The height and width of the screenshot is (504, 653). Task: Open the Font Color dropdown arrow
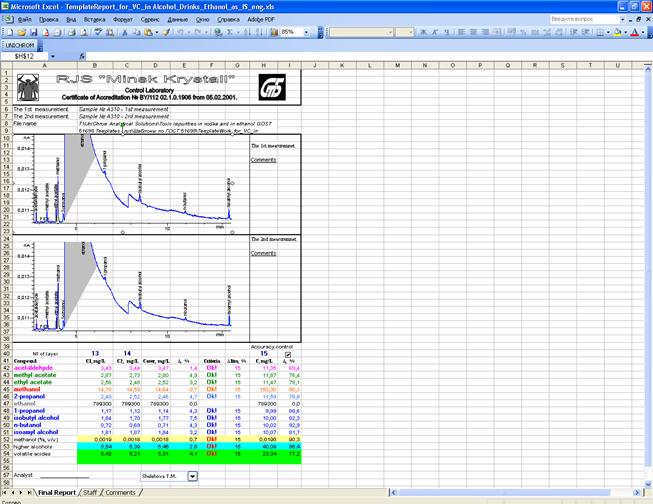click(x=643, y=32)
